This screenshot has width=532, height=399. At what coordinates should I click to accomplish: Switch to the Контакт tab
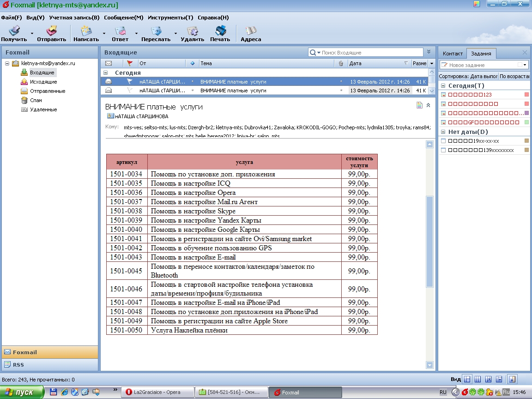coord(453,54)
